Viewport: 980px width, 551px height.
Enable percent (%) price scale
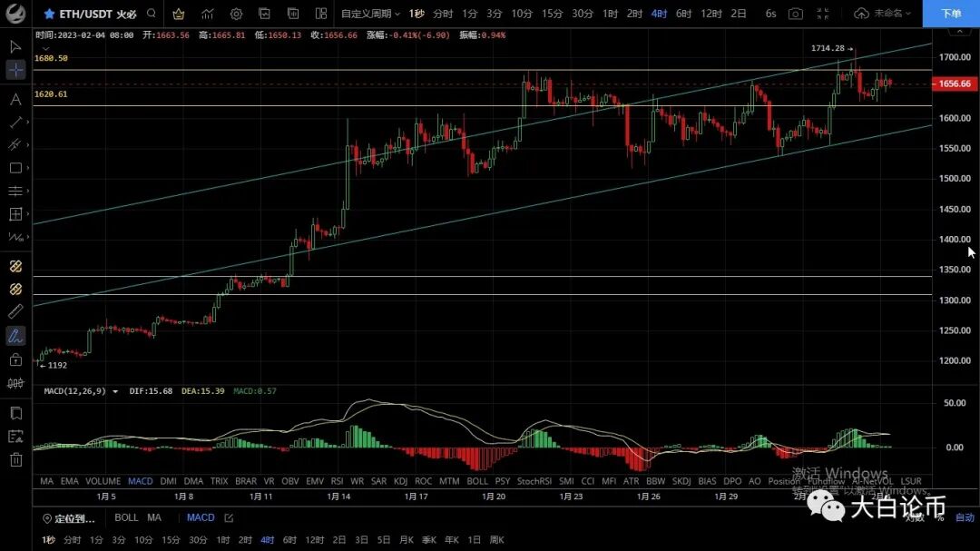pyautogui.click(x=940, y=517)
